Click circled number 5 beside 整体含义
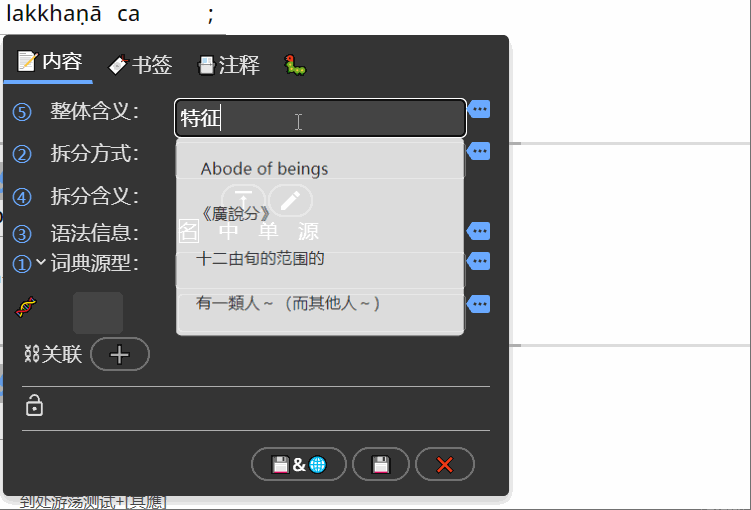751x510 pixels. [22, 113]
